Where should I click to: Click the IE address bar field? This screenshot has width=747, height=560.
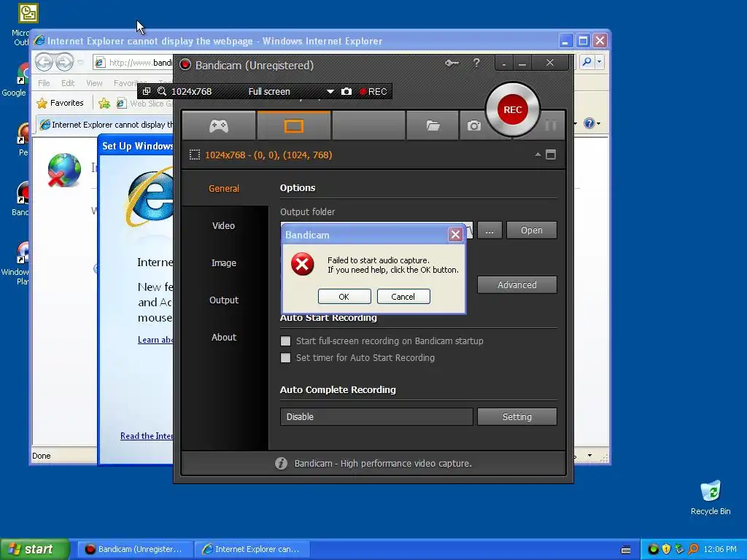pyautogui.click(x=133, y=63)
